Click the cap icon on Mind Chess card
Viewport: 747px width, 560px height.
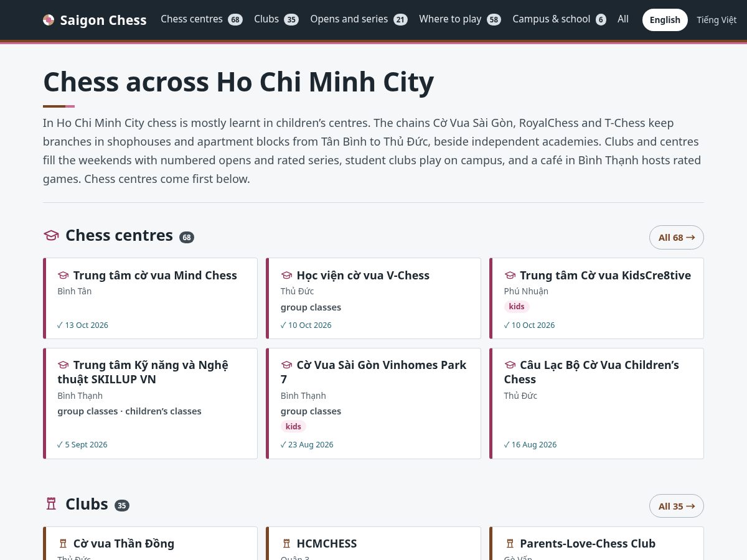pos(63,275)
